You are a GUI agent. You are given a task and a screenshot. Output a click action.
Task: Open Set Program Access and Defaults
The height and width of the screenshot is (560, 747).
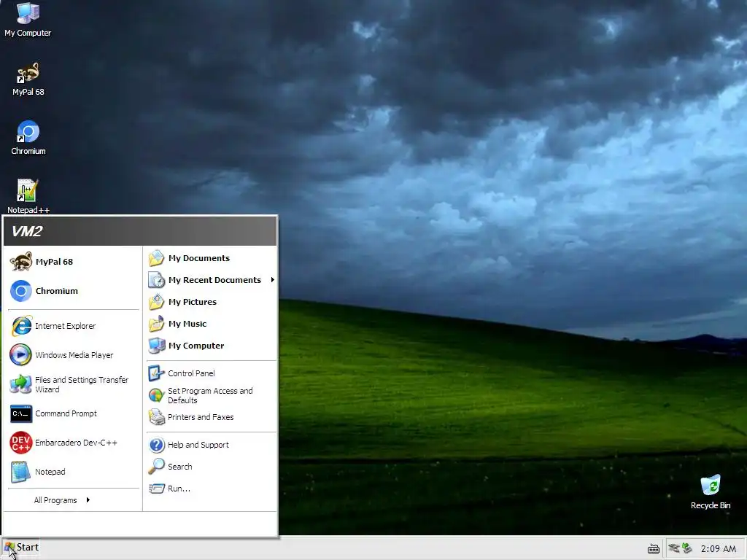[211, 395]
